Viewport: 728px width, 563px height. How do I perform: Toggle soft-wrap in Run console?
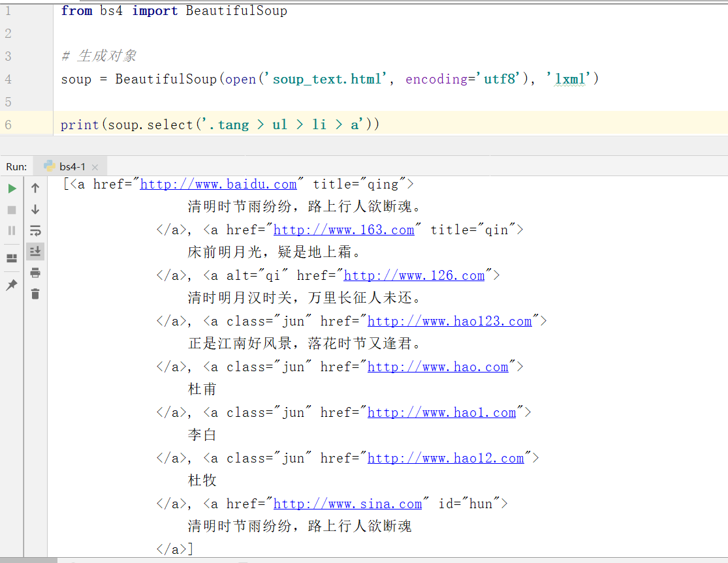[35, 230]
